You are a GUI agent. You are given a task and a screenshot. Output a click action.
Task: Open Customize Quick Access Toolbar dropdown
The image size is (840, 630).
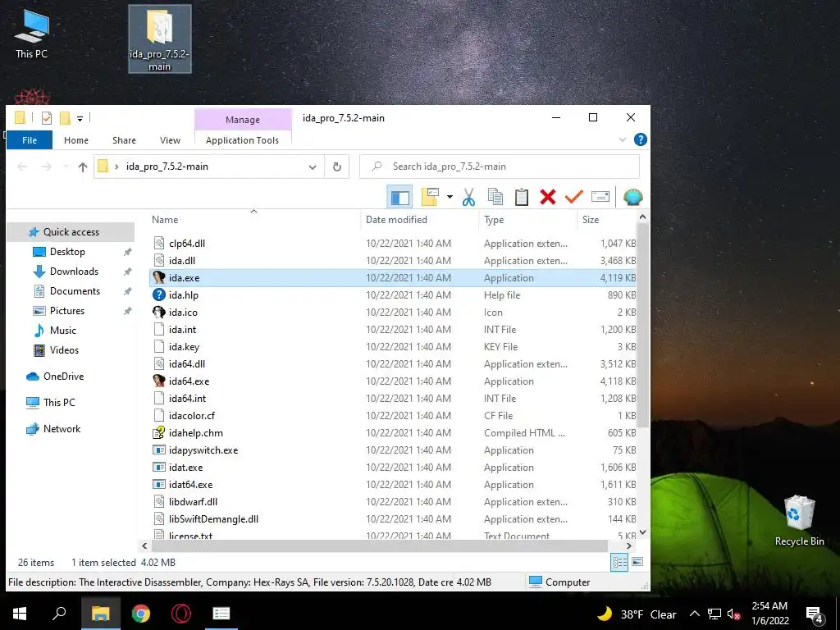point(80,118)
